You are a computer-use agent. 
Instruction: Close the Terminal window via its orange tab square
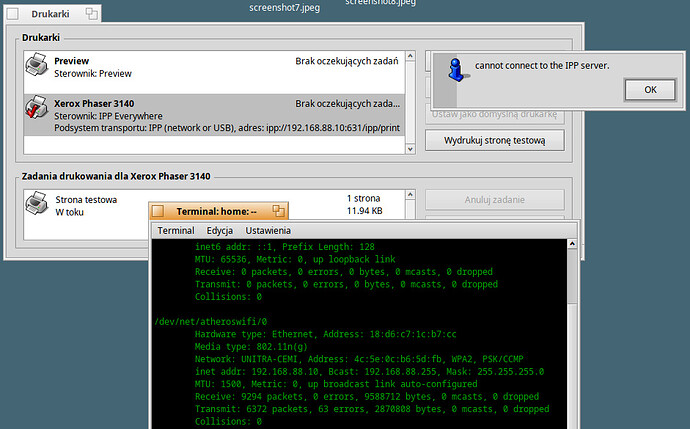tap(158, 212)
